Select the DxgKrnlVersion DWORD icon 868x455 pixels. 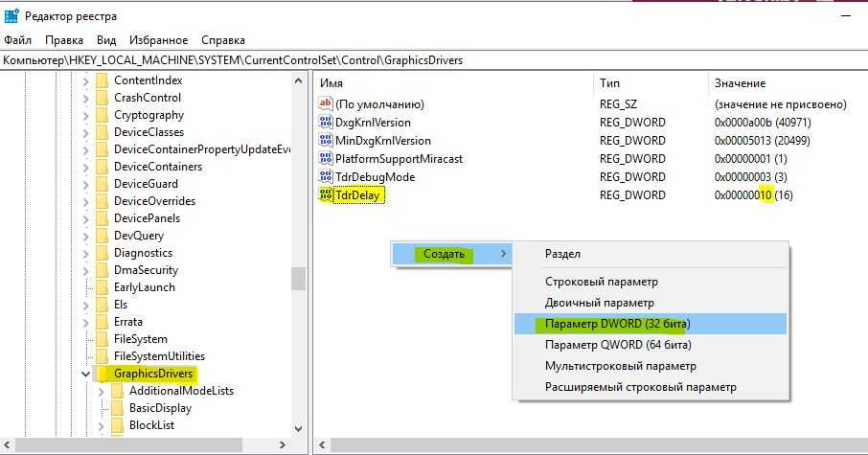(x=326, y=122)
